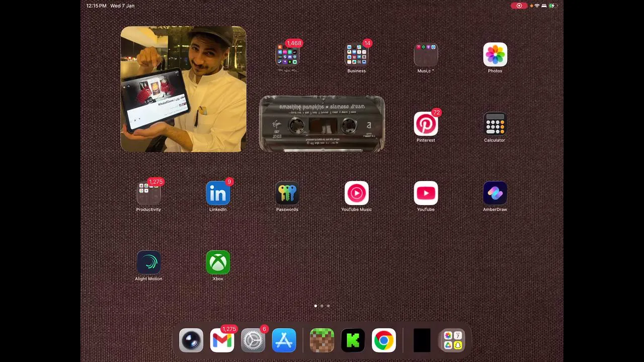
Task: Open the Passwords app
Action: click(x=287, y=194)
